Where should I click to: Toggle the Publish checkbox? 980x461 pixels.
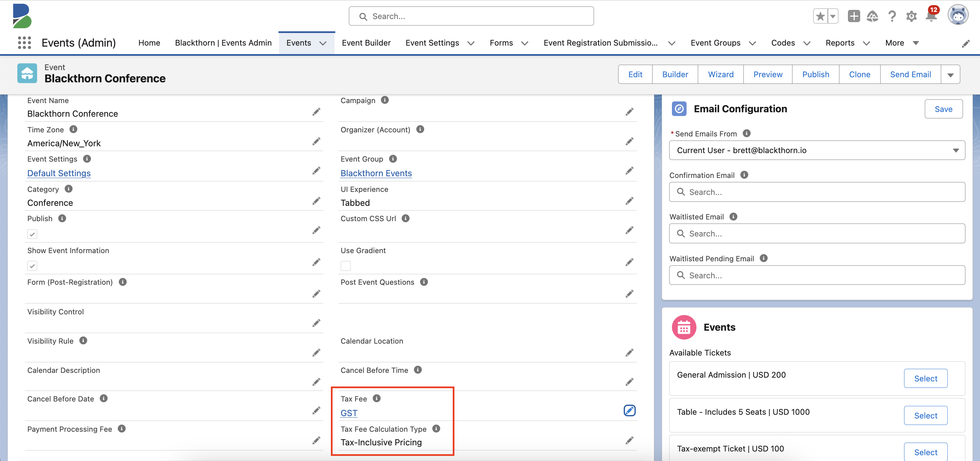(32, 234)
